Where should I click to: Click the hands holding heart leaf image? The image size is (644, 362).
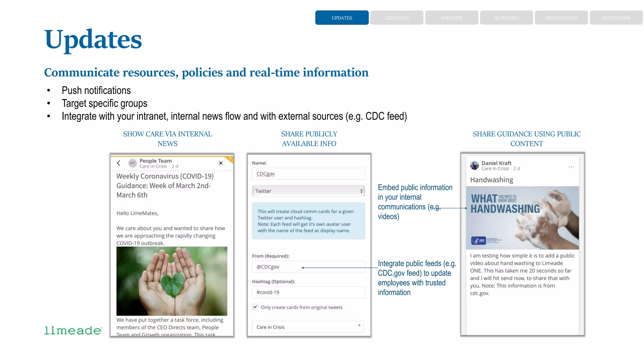pos(172,281)
